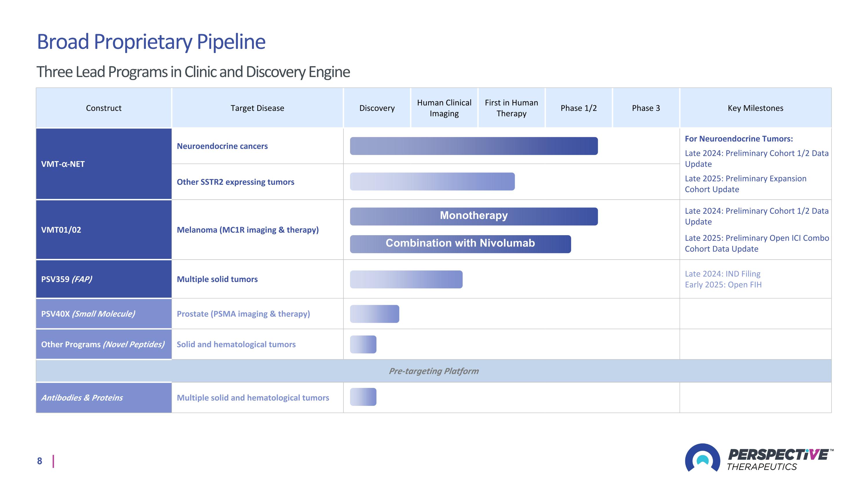Click the Neuroendocrine cancers progress bar
Screen dimensions: 868x488
474,146
